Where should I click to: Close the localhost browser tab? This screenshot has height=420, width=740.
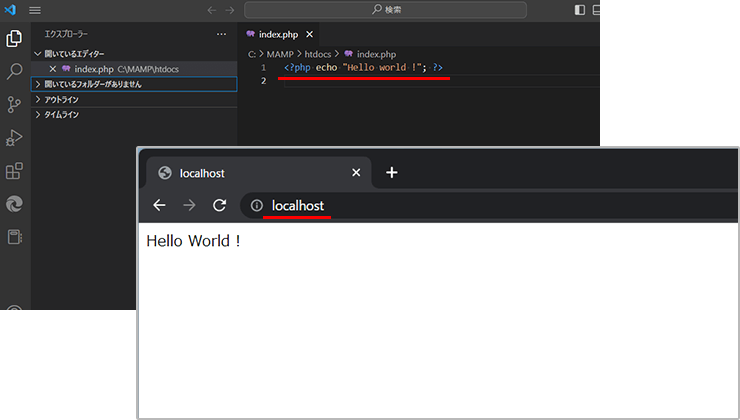356,173
